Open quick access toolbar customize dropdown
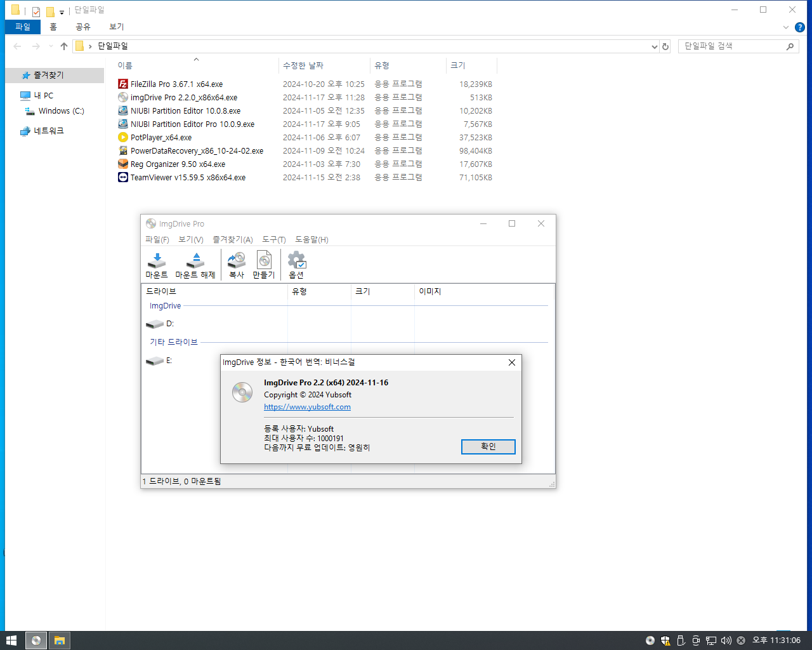This screenshot has height=650, width=812. coord(62,12)
